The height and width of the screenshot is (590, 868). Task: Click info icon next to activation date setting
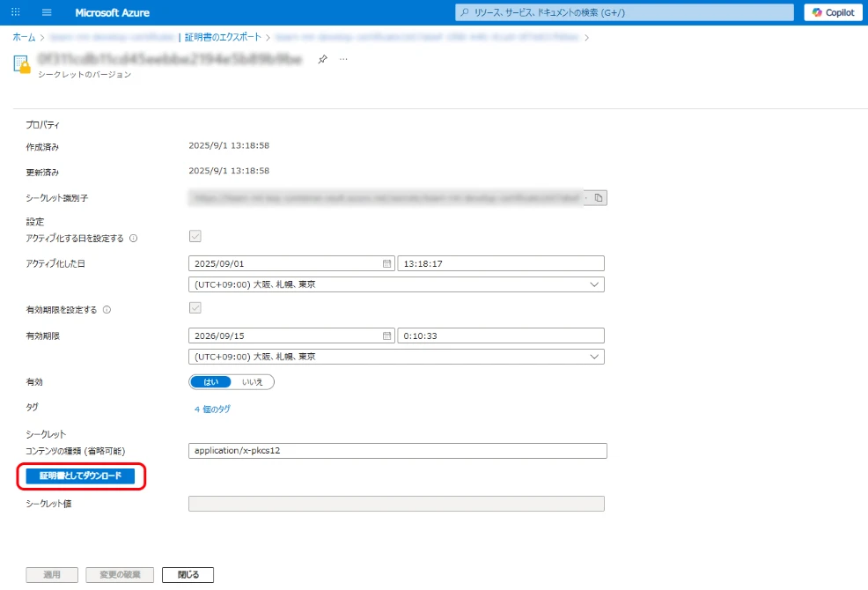pos(133,239)
